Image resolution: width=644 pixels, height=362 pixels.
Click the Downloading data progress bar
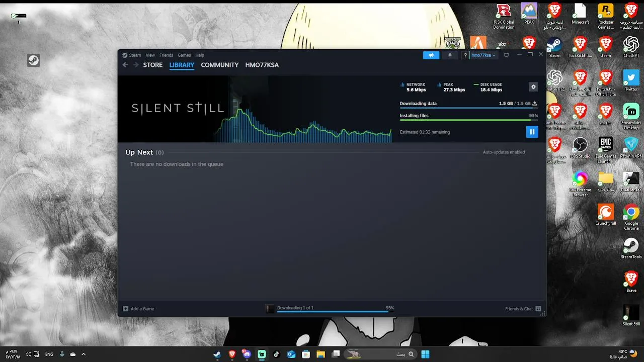tap(469, 108)
